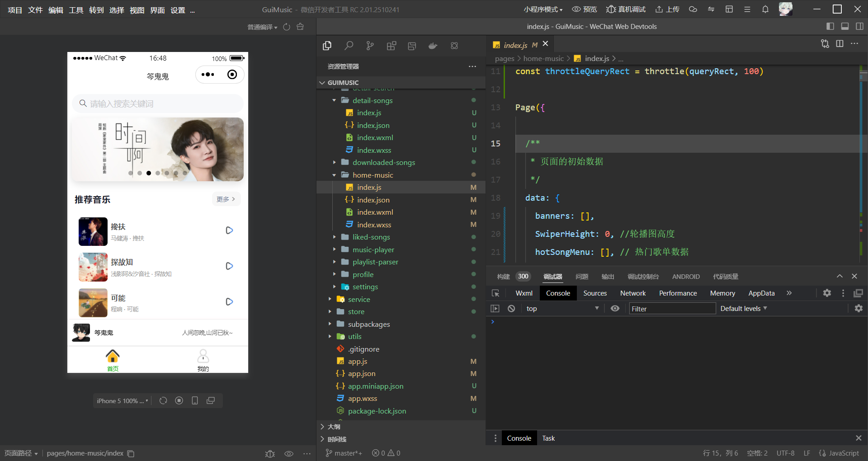The width and height of the screenshot is (868, 461).
Task: Open the extensions icon in the sidebar
Action: (391, 46)
